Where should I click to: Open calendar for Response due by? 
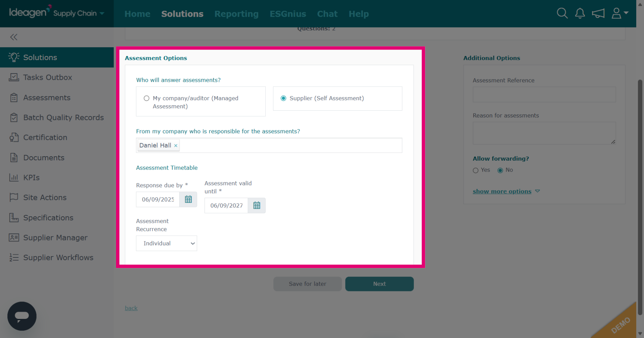[x=188, y=199]
